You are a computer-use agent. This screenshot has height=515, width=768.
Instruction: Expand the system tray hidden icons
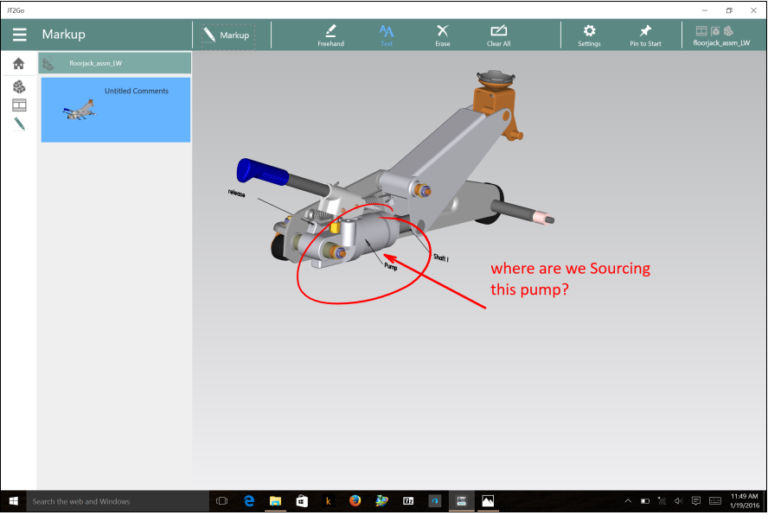[628, 501]
